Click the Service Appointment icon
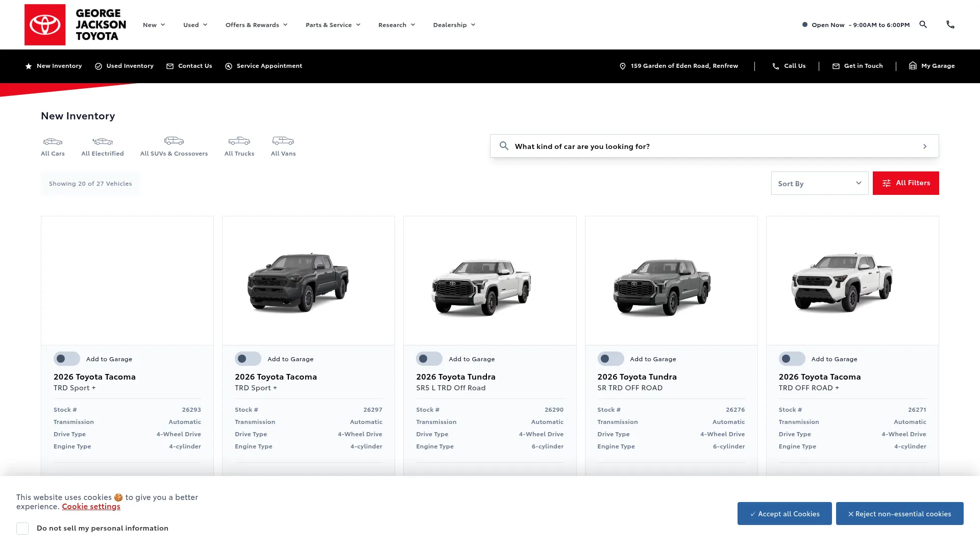Viewport: 980px width, 551px height. tap(229, 66)
